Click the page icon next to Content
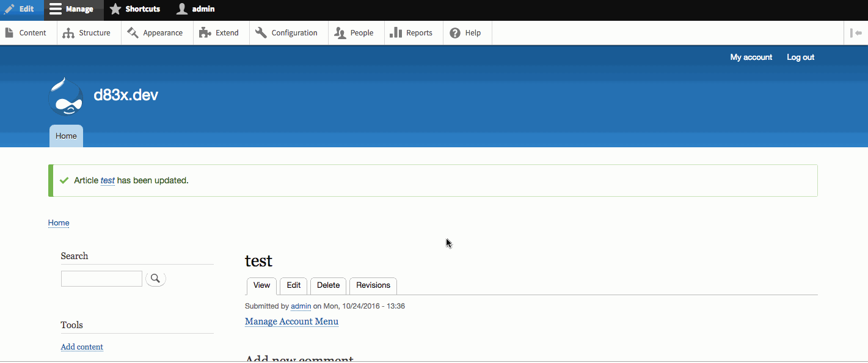The image size is (868, 363). [x=9, y=33]
